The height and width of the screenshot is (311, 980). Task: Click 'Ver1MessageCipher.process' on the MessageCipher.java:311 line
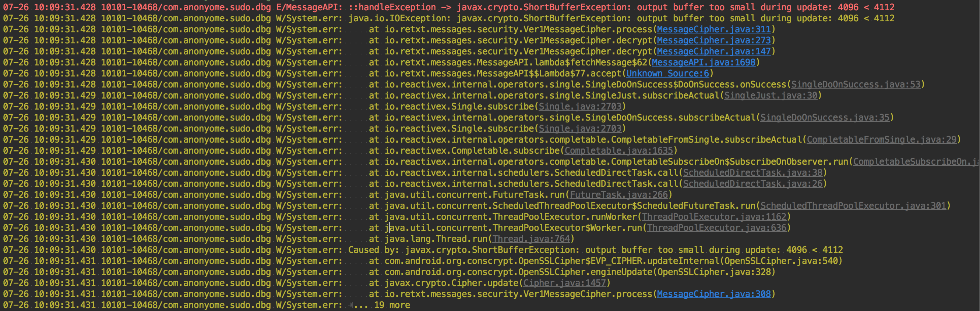tap(588, 29)
